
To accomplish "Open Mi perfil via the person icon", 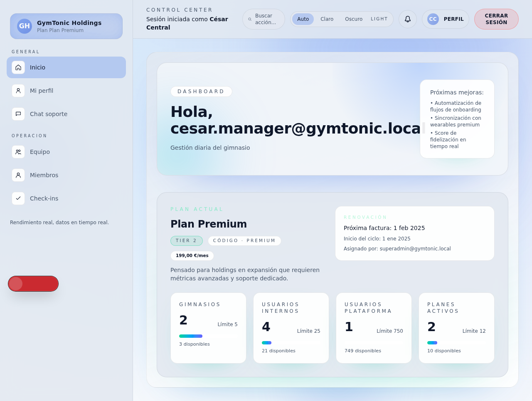I will 18,90.
